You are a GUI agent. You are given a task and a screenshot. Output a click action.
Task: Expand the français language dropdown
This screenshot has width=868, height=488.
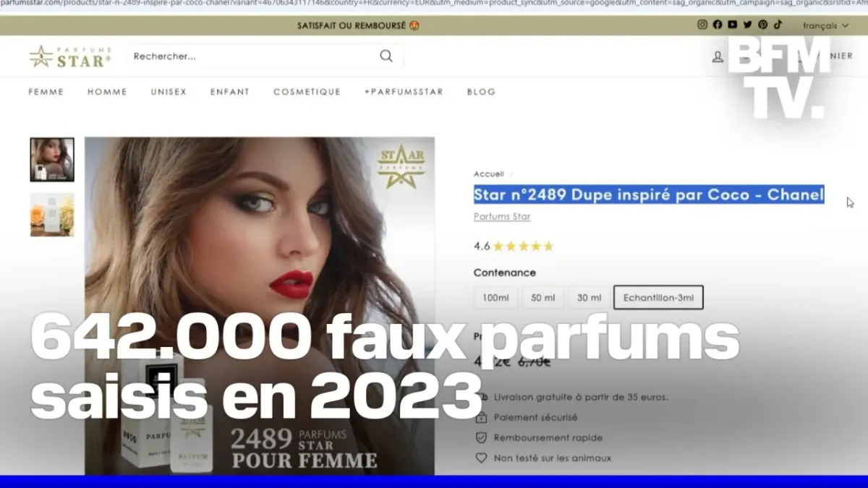pos(825,25)
